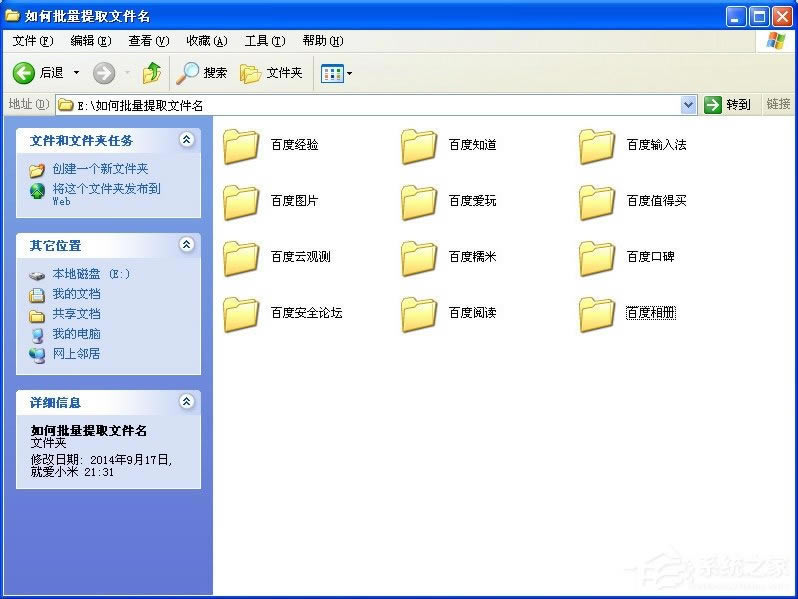Click the 共享文档 folder icon
This screenshot has width=798, height=599.
(37, 316)
